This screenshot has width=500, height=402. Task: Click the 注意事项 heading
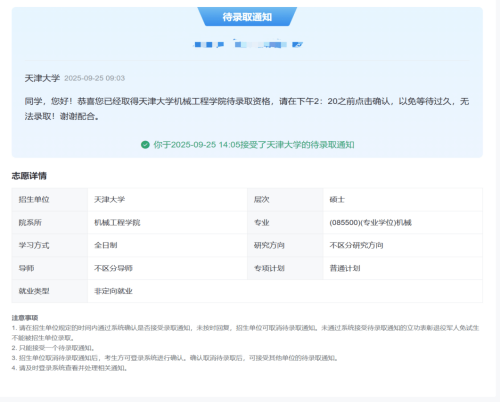[x=25, y=318]
